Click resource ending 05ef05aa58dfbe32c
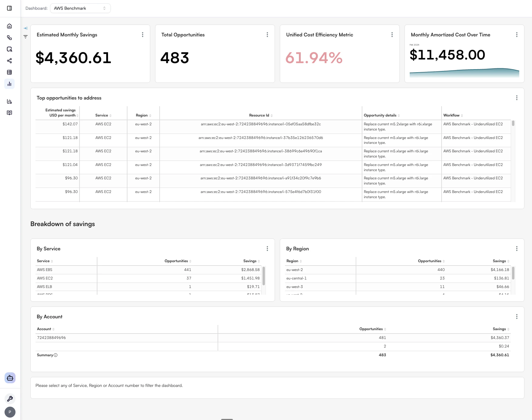This screenshot has width=532, height=420. click(x=261, y=124)
